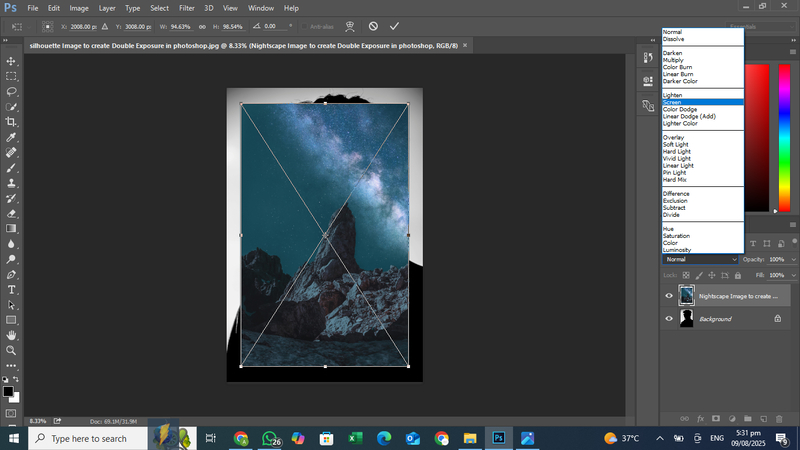Open the File menu
The height and width of the screenshot is (450, 800).
click(33, 8)
